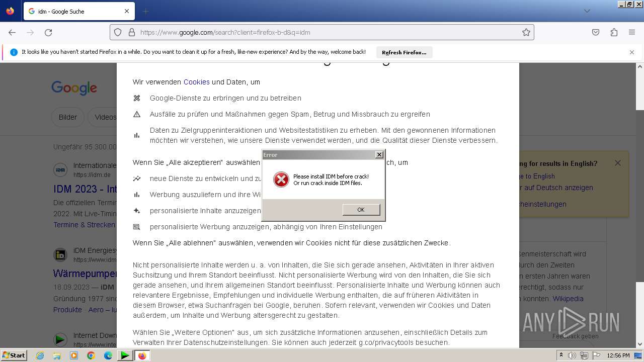The height and width of the screenshot is (362, 644).
Task: Click the network tray icon
Action: pyautogui.click(x=584, y=355)
